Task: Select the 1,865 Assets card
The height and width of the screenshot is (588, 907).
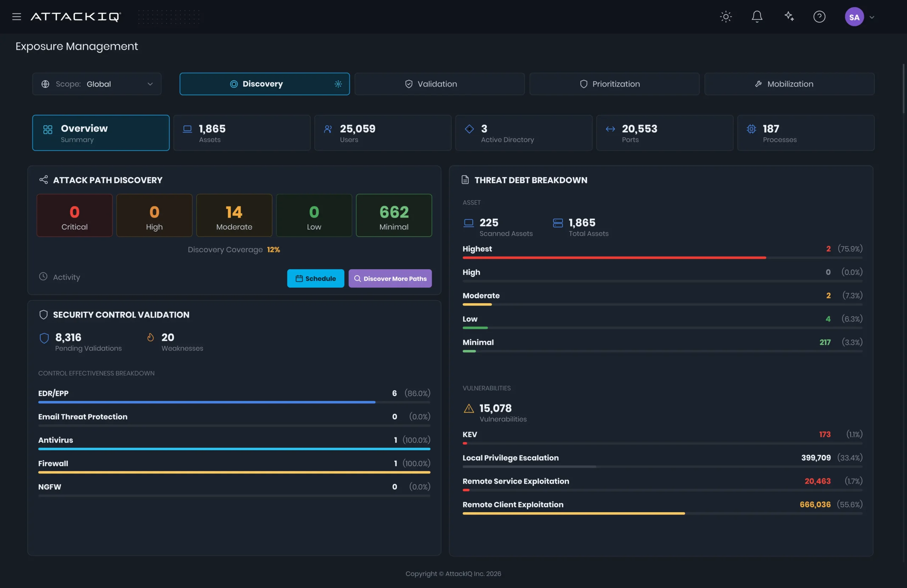Action: (242, 133)
